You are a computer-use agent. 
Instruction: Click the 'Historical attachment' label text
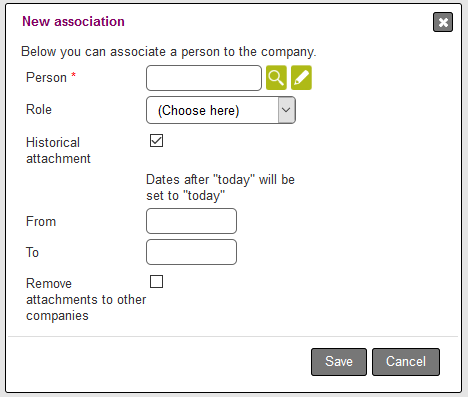[x=58, y=150]
